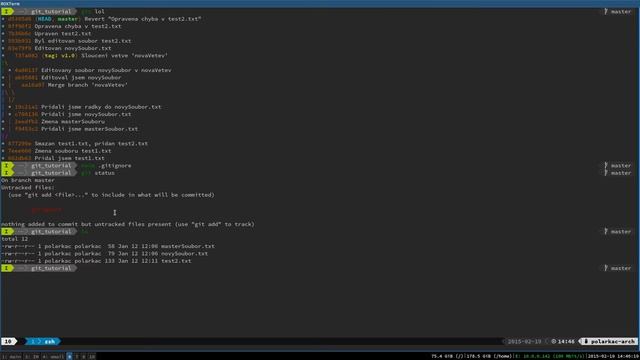
Task: Click the branch icon on the 'touch .gitignore' prompt line
Action: point(606,165)
